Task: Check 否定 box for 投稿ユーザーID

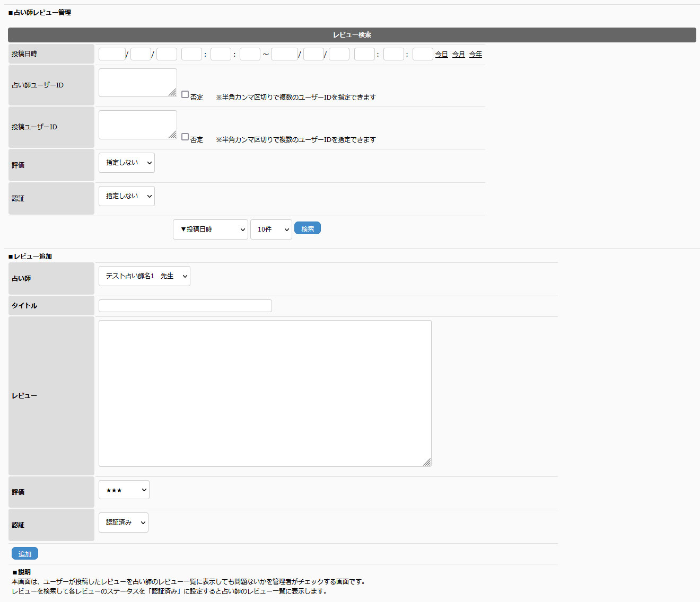Action: click(x=185, y=137)
